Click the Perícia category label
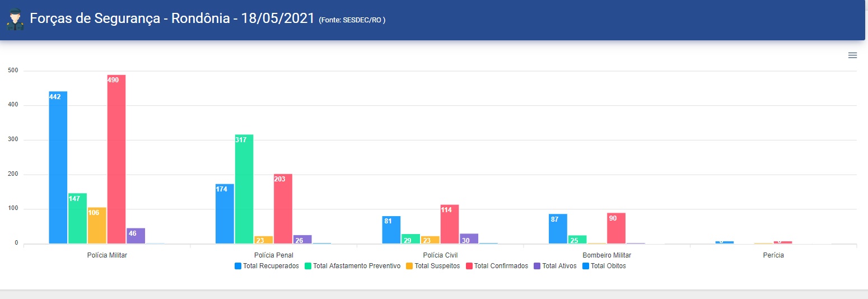The height and width of the screenshot is (299, 868). pyautogui.click(x=773, y=255)
